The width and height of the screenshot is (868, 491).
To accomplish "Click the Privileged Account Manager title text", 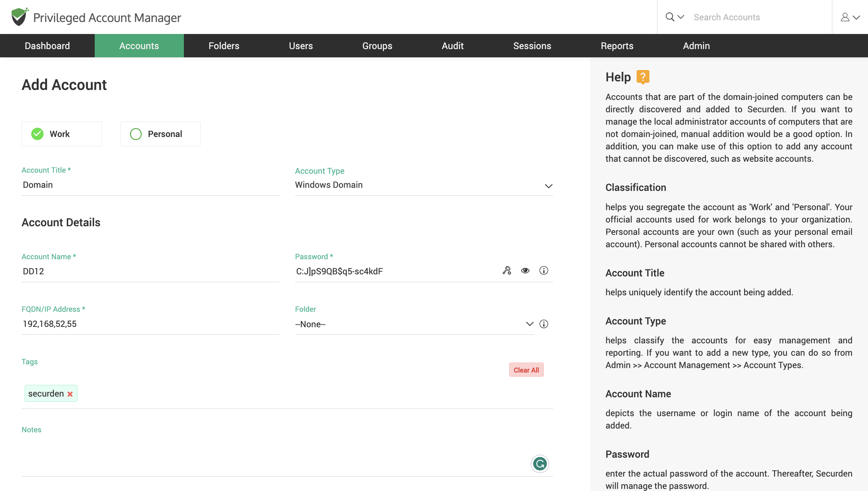I will coord(107,18).
